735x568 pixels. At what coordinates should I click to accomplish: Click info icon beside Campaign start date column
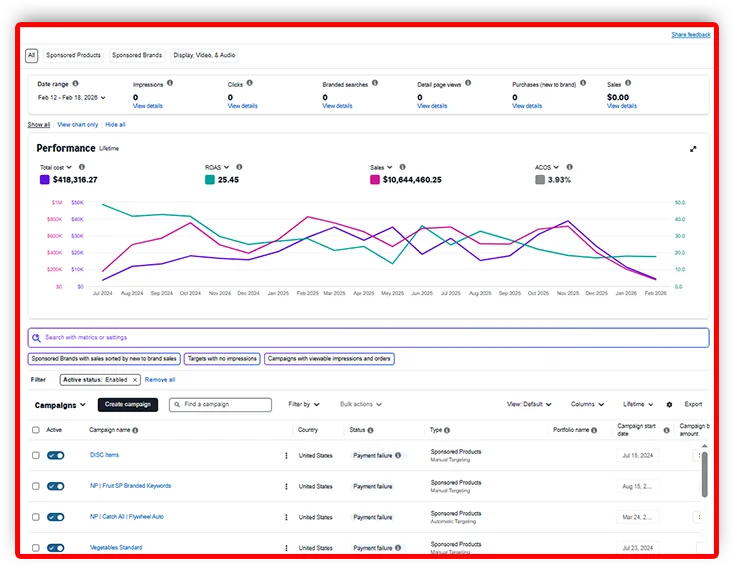(x=667, y=430)
